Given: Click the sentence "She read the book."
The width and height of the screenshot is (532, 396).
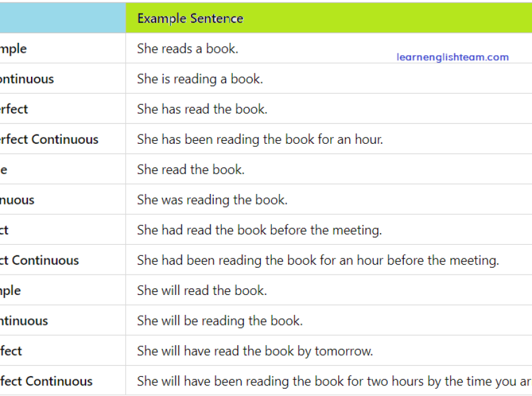Looking at the screenshot, I should pyautogui.click(x=191, y=170).
